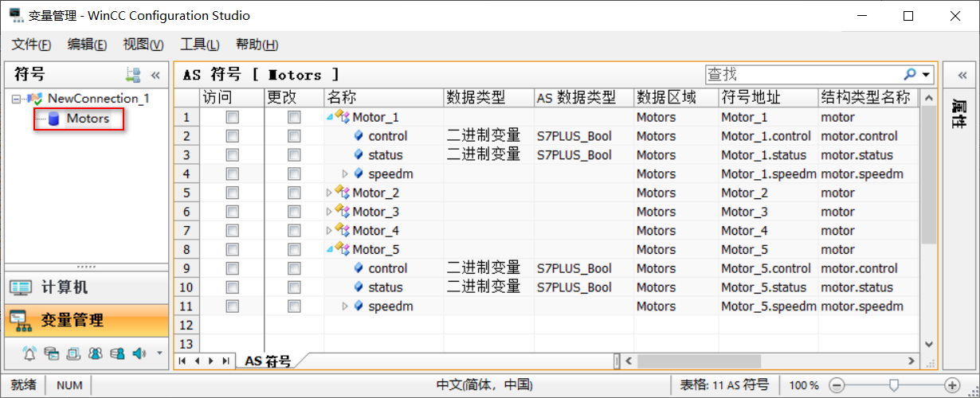Image resolution: width=980 pixels, height=398 pixels.
Task: Switch to the AS 符号 sheet tab
Action: pos(267,361)
